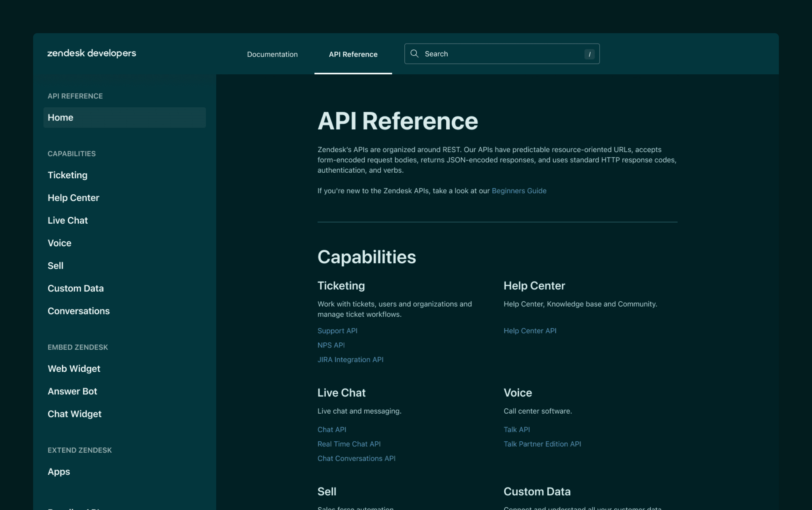
Task: Open the Real Time Chat API link
Action: pos(349,444)
